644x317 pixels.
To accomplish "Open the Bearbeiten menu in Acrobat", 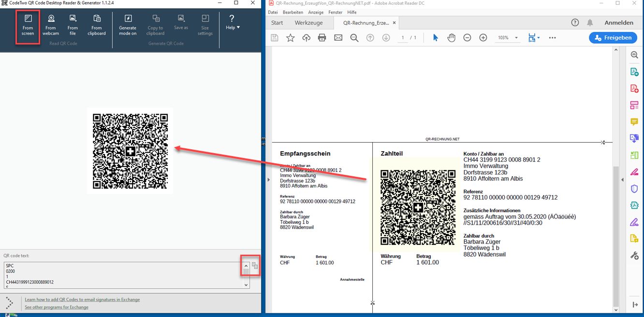I will click(x=293, y=12).
